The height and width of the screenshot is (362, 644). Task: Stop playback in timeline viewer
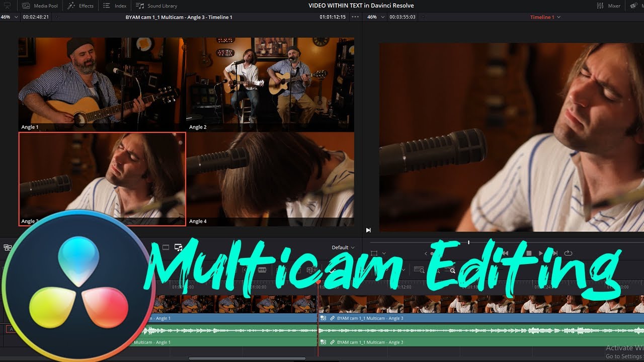(529, 253)
